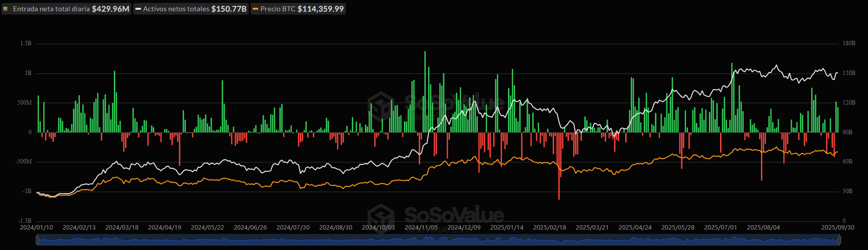The height and width of the screenshot is (250, 868).
Task: Click the 2024/01/10 date label
Action: pos(36,228)
